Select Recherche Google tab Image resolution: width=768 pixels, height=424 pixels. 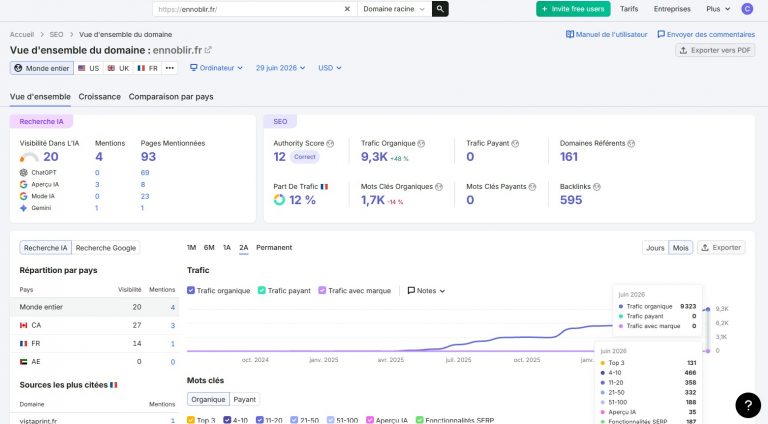click(106, 248)
